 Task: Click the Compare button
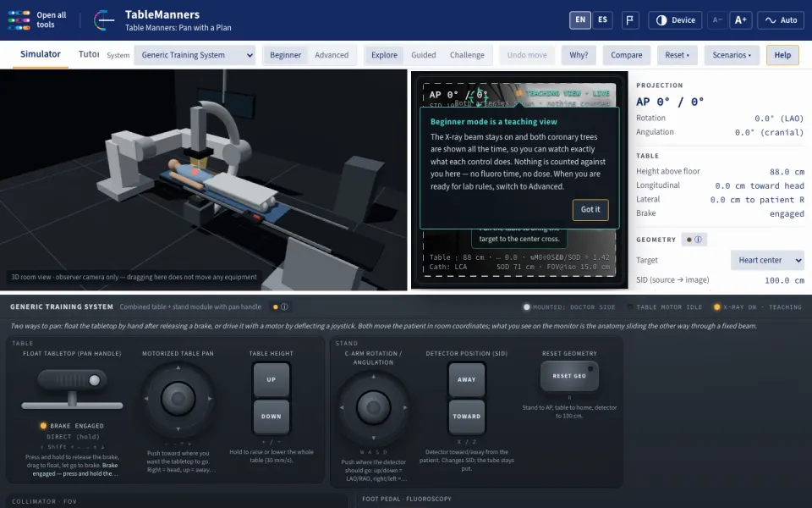(x=626, y=55)
